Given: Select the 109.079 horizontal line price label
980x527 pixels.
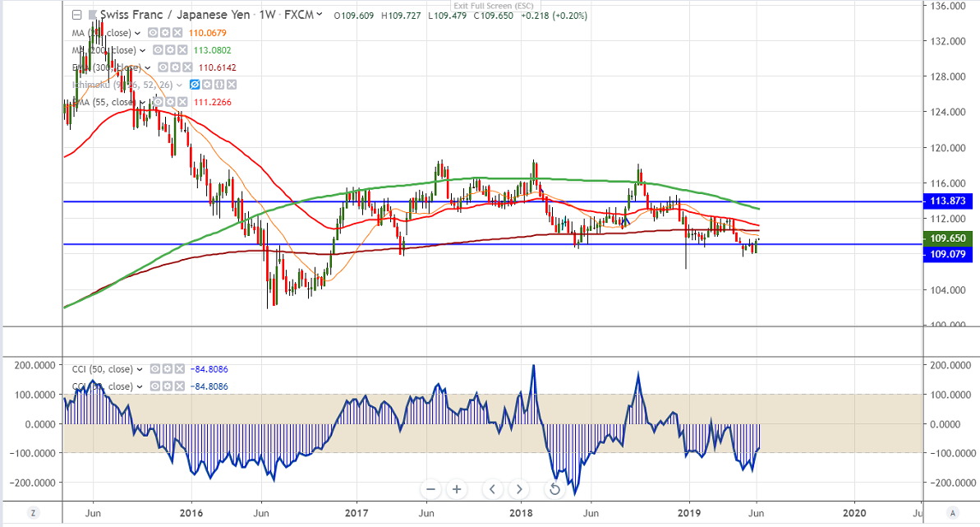Looking at the screenshot, I should 947,254.
